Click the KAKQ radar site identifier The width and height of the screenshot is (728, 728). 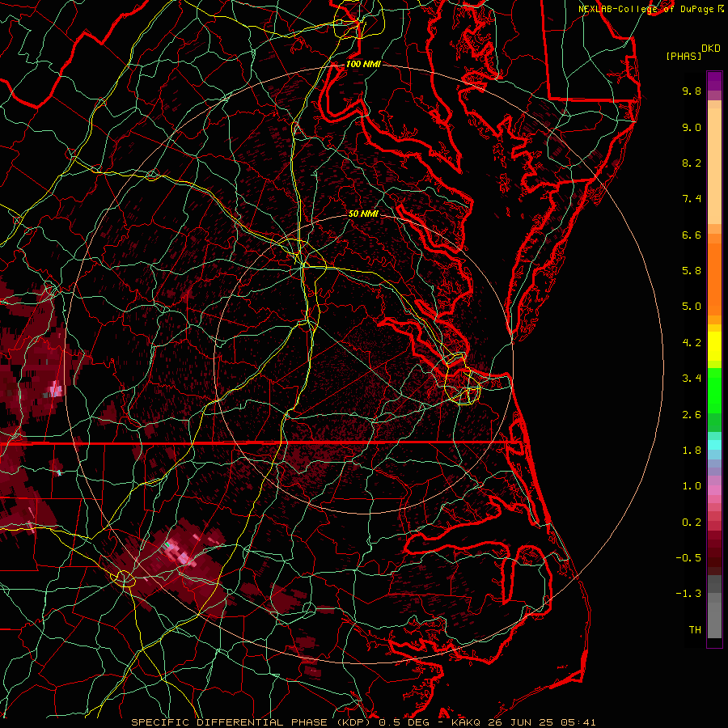[466, 722]
